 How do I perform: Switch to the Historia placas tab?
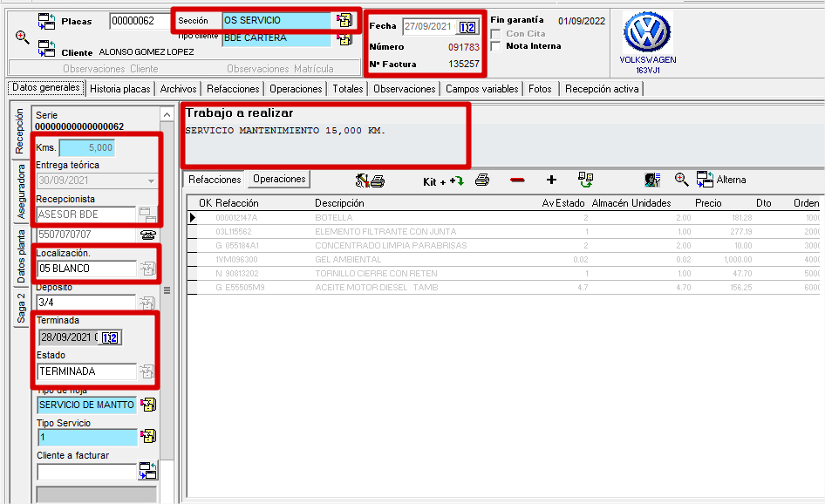tap(120, 89)
